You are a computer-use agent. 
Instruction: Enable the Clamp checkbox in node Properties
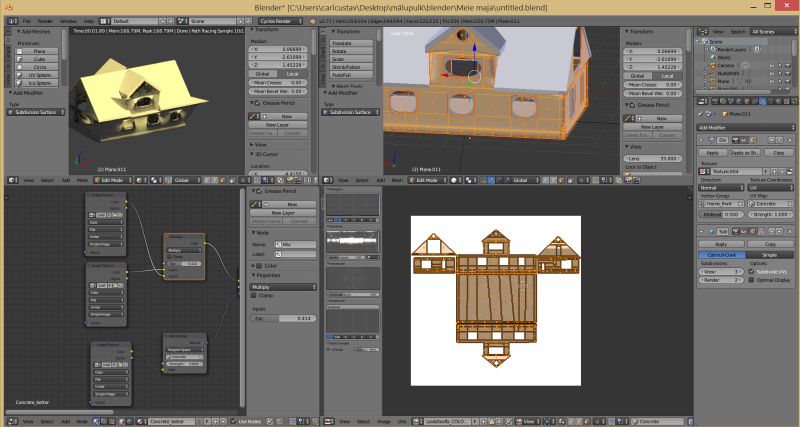tap(254, 295)
